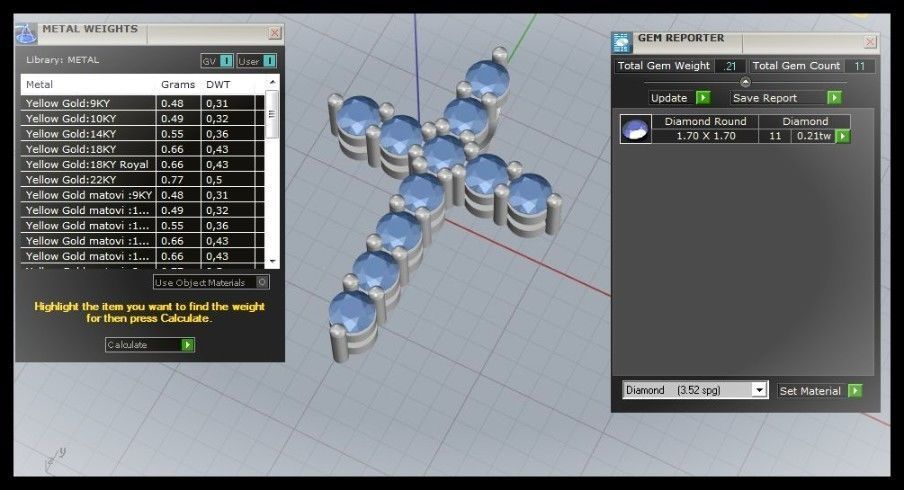Click the Gem Reporter panel icon
904x490 pixels.
622,43
